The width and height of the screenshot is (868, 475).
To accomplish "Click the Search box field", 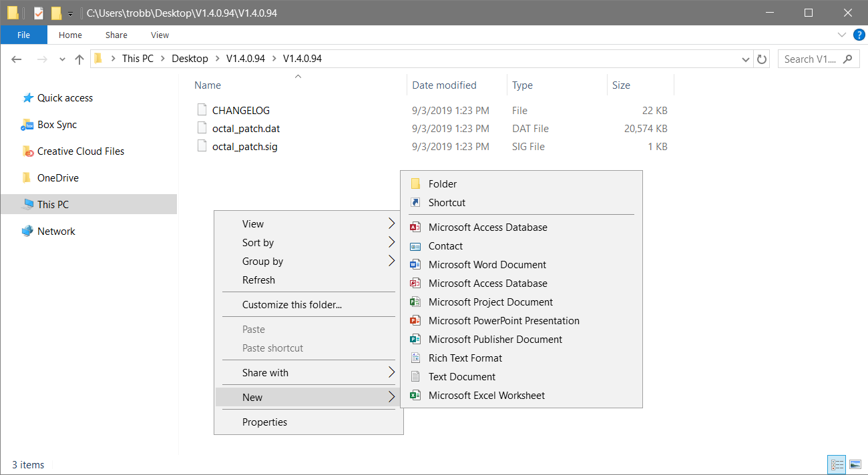I will [811, 59].
